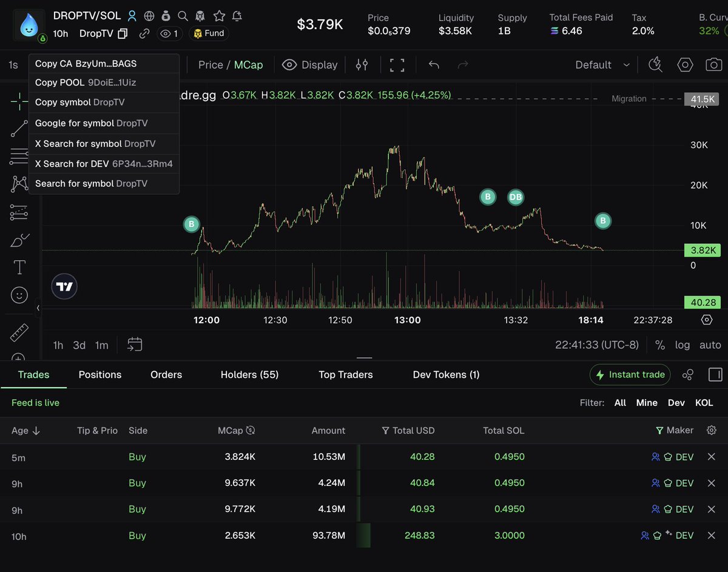This screenshot has width=728, height=572.
Task: Click the grey eagle icon in header
Action: click(200, 16)
